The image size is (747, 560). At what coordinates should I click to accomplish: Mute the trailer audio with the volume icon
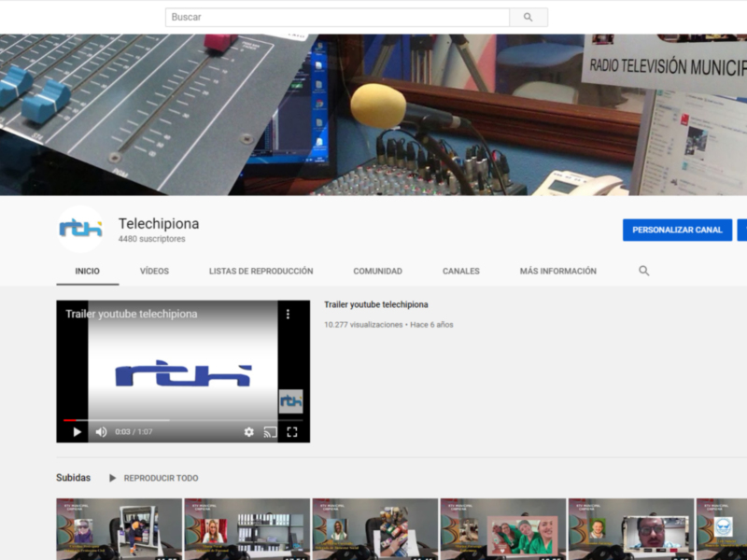[99, 432]
